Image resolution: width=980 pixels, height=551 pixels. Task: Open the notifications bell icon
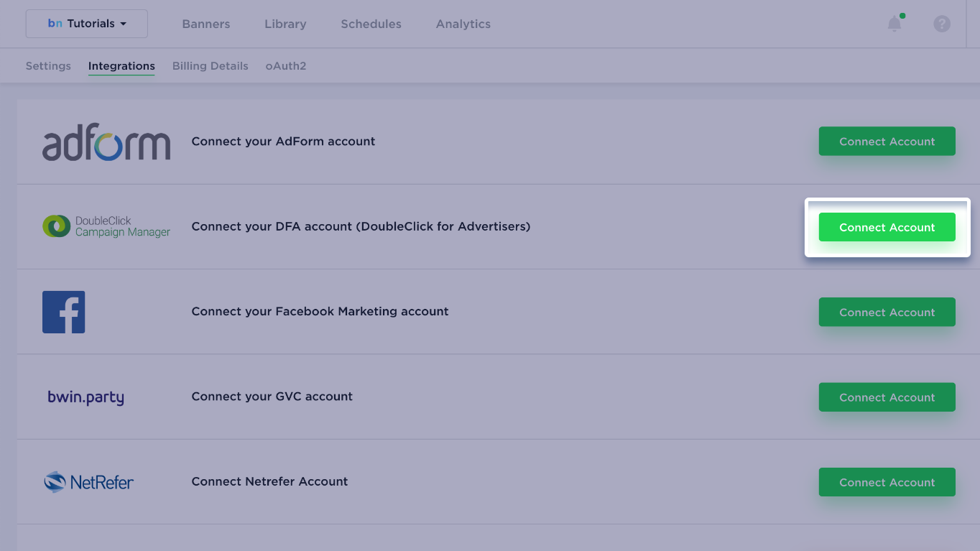pyautogui.click(x=895, y=24)
